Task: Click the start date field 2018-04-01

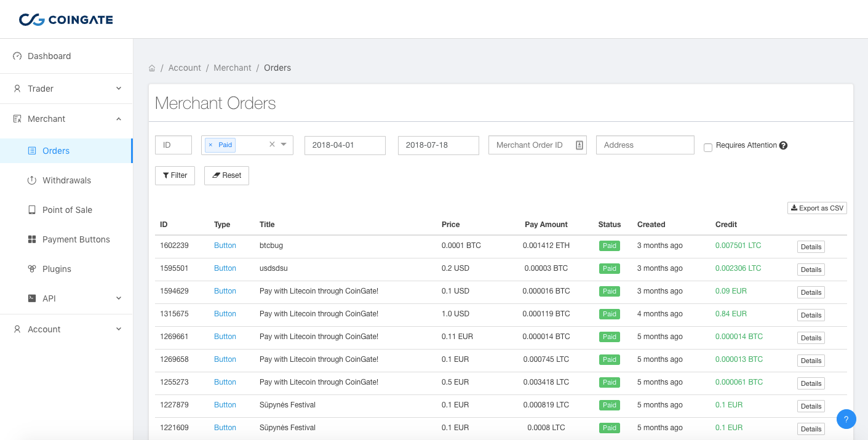Action: pos(345,145)
